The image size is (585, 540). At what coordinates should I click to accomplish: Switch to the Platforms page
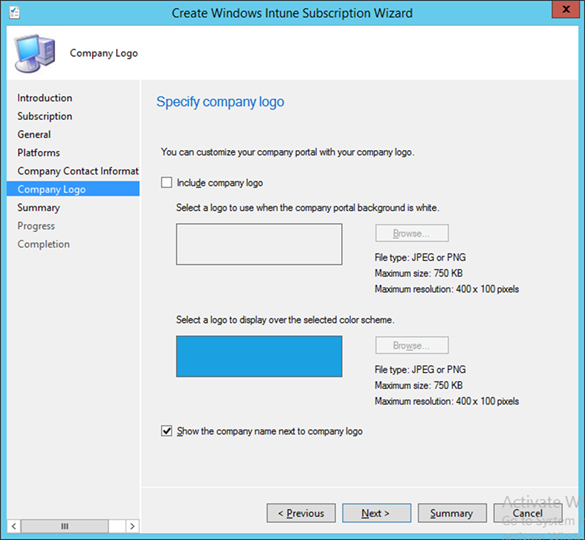tap(38, 153)
